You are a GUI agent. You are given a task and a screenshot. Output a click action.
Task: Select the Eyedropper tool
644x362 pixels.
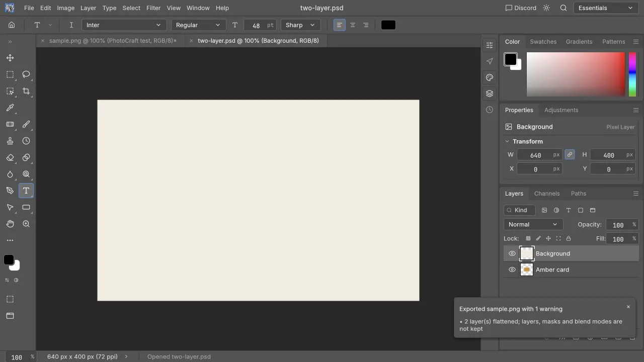coord(10,108)
